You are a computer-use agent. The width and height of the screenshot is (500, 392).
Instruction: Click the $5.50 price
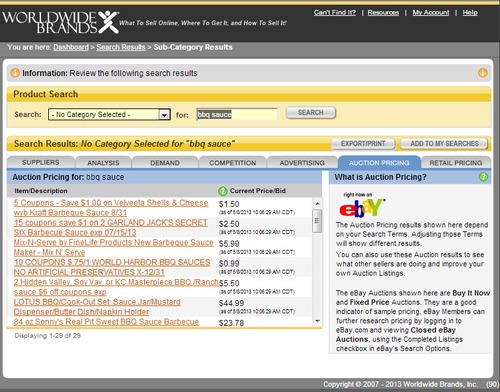[229, 283]
